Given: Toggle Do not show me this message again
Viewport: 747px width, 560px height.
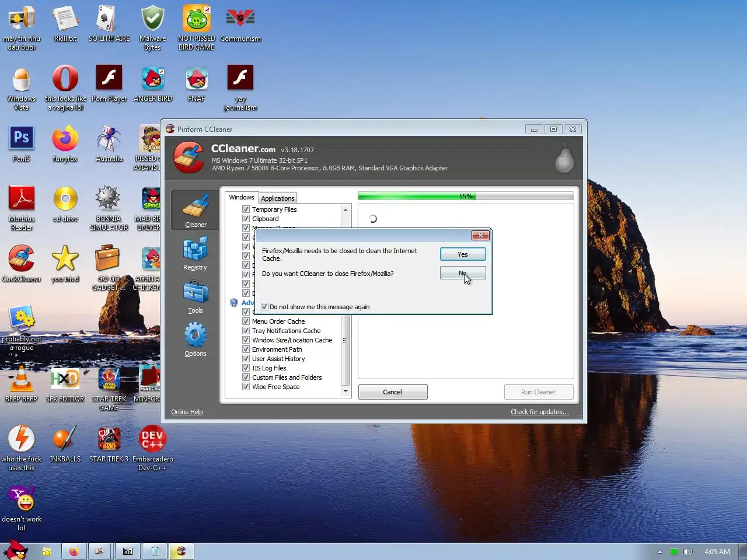Looking at the screenshot, I should tap(264, 307).
